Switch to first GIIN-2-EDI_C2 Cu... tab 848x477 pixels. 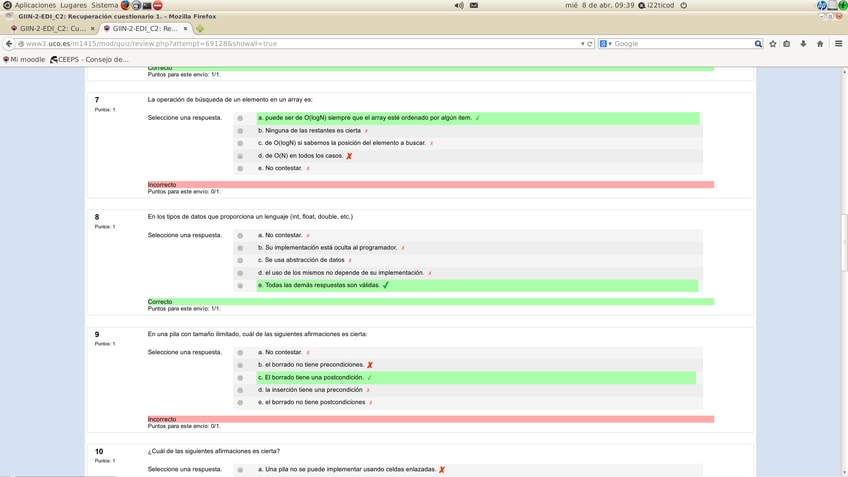click(52, 29)
